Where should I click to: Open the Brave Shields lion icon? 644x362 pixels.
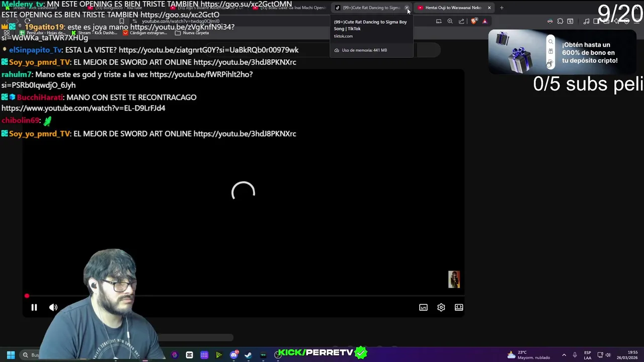(x=474, y=21)
